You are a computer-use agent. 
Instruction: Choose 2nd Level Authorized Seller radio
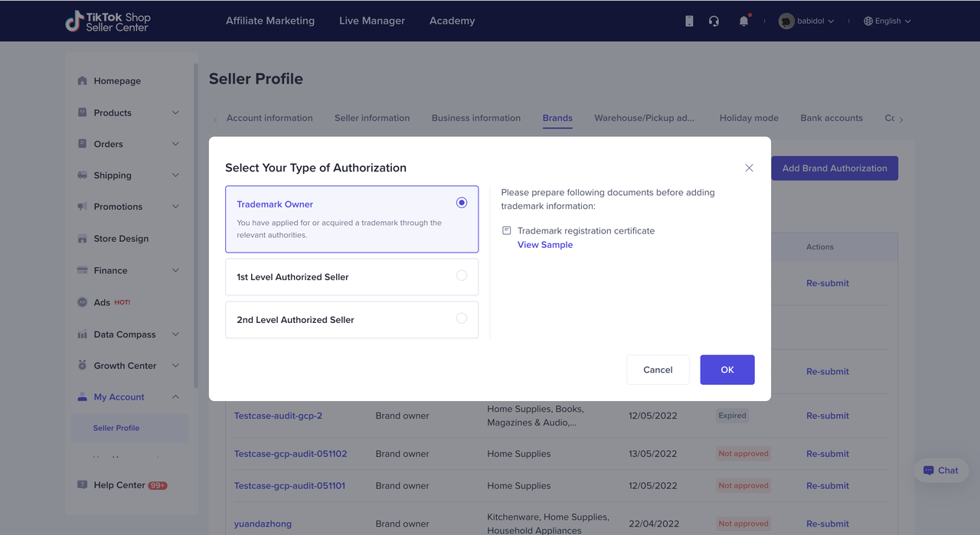pos(461,318)
